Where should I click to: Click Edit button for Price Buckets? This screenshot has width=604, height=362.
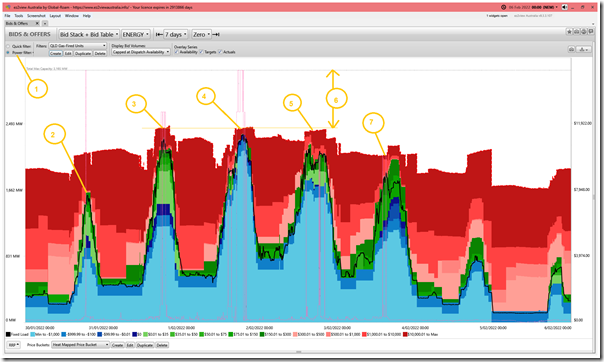(130, 345)
